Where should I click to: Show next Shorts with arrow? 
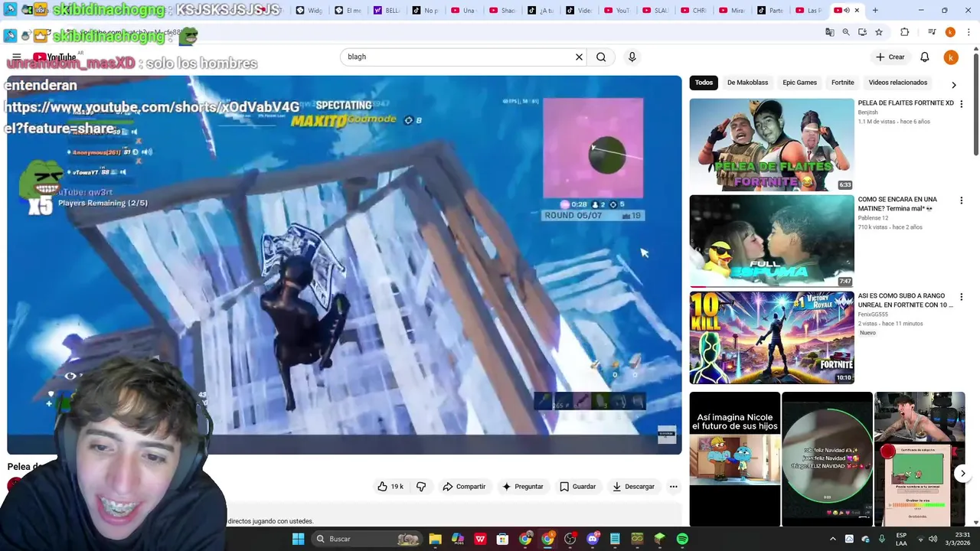pyautogui.click(x=962, y=474)
